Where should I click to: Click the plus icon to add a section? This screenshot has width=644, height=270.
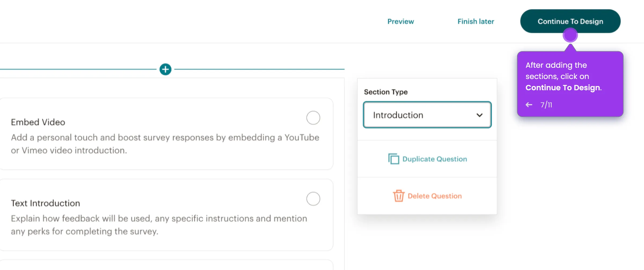click(x=165, y=69)
